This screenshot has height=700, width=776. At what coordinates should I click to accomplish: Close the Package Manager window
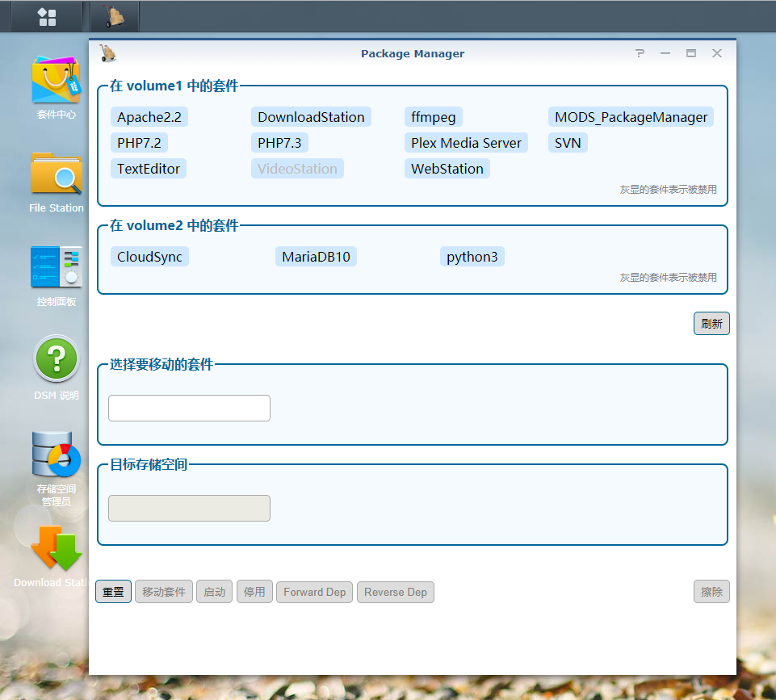click(716, 53)
